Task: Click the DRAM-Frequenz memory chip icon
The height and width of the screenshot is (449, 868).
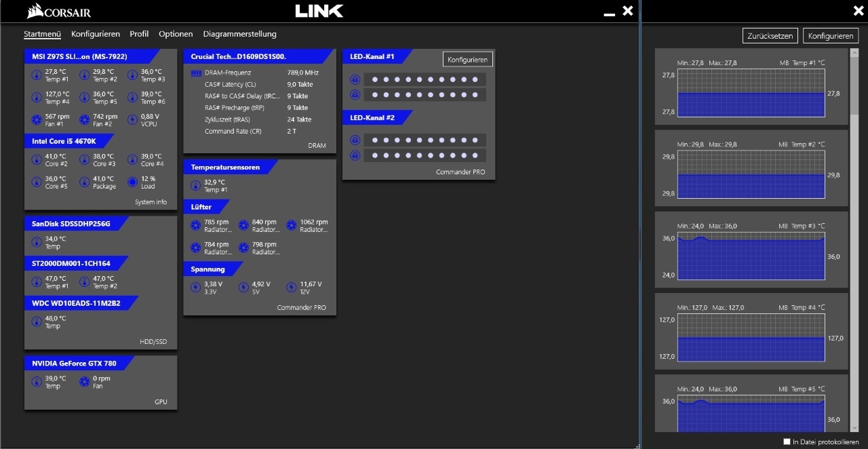Action: [196, 73]
